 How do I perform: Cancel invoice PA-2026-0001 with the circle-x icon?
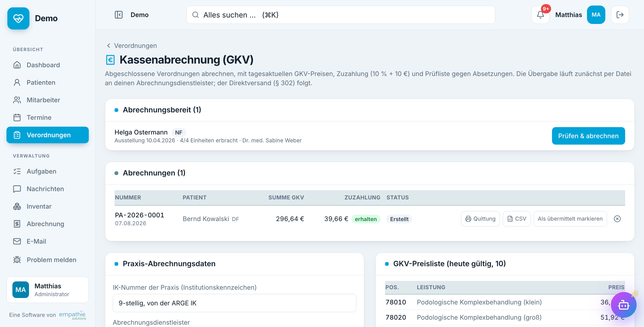point(617,219)
